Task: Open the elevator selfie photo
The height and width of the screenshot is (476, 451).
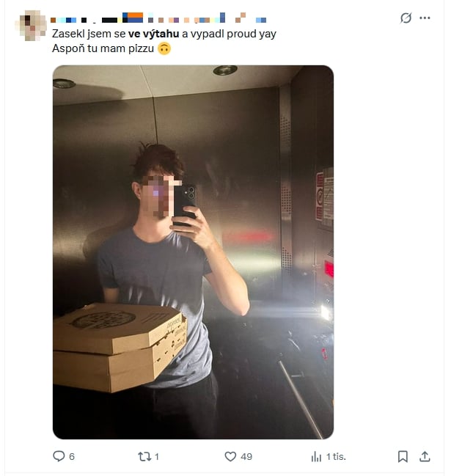Action: 193,252
